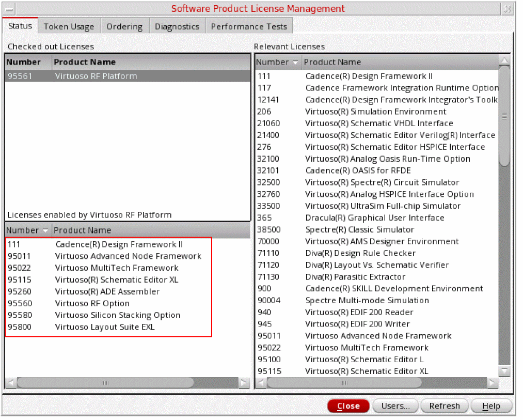The image size is (523, 420).
Task: Refresh the license list
Action: point(444,406)
